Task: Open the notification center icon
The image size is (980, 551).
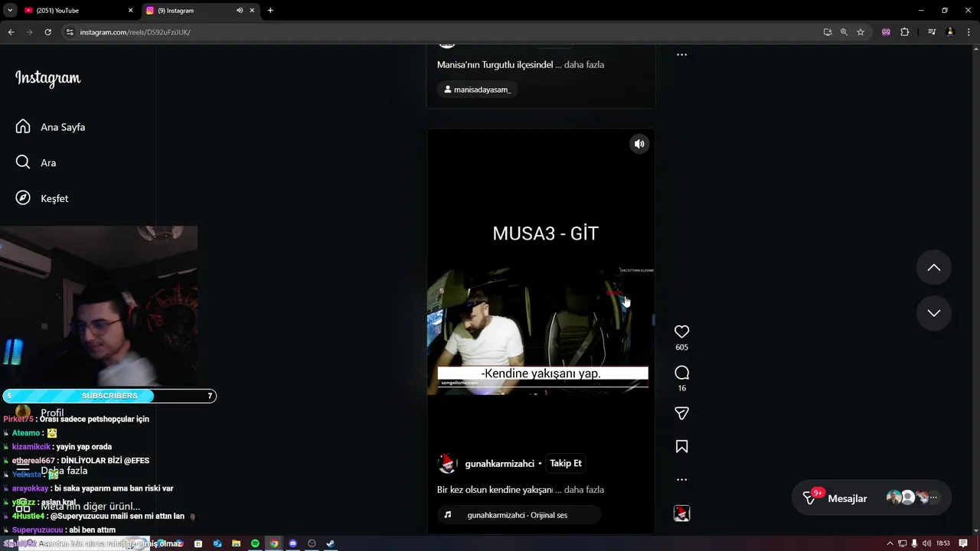Action: tap(963, 543)
